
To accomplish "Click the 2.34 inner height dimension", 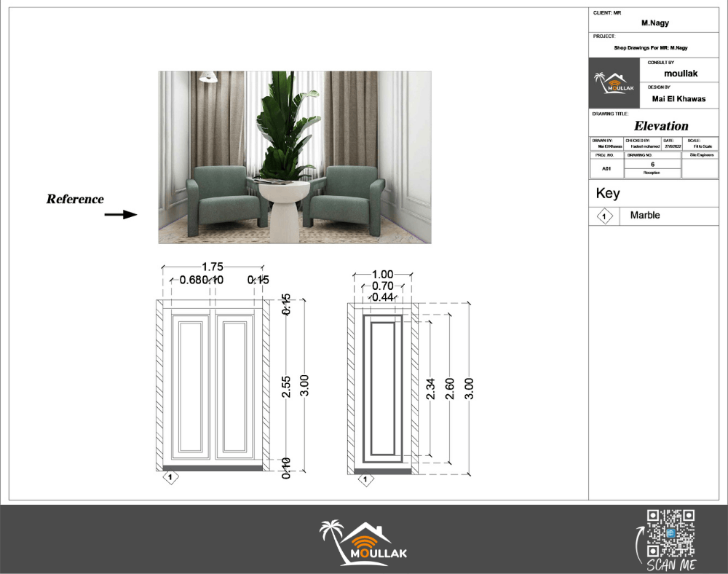I will click(x=431, y=388).
